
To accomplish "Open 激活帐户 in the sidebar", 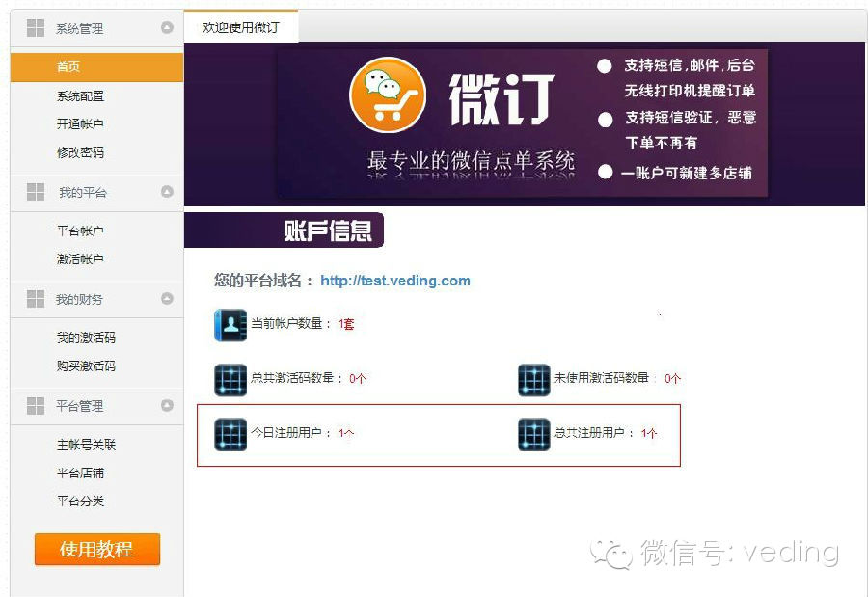I will 80,258.
